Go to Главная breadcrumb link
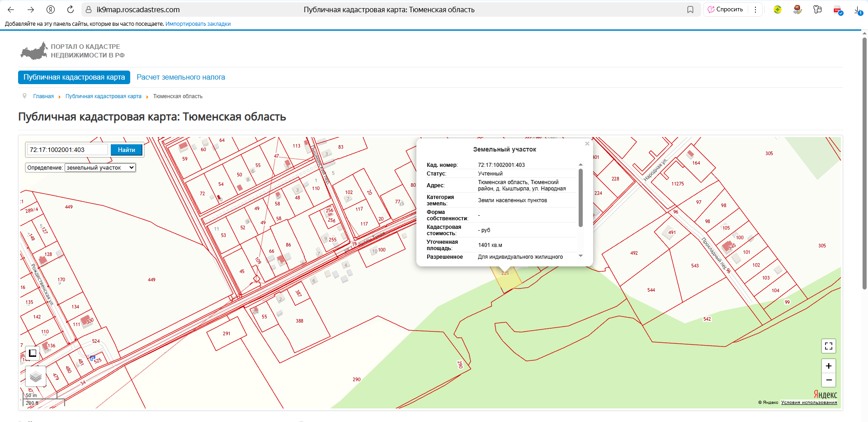 [x=43, y=96]
